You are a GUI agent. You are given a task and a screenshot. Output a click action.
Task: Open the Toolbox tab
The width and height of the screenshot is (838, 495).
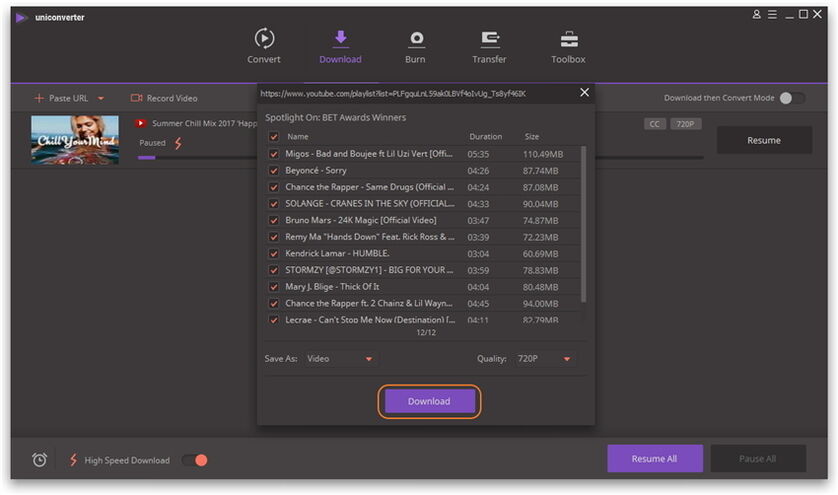coord(568,47)
